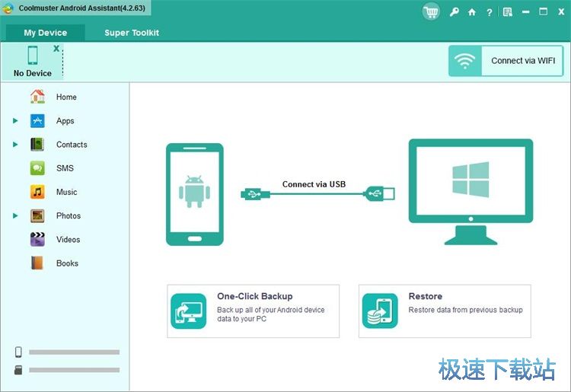Select Contacts label in the sidebar

tap(72, 145)
